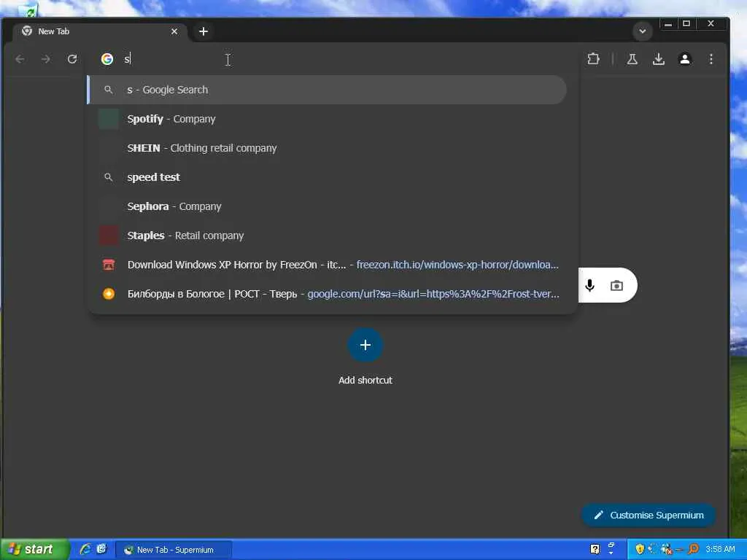Expand the tab search dropdown arrow

coord(642,31)
